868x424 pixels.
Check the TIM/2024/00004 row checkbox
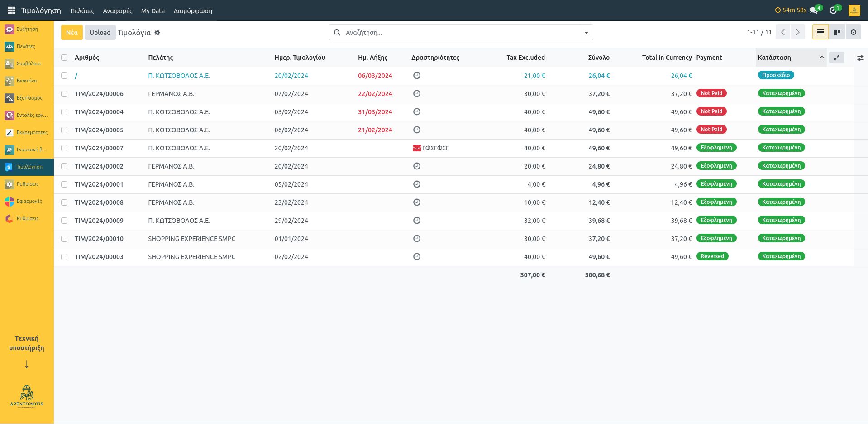click(64, 112)
